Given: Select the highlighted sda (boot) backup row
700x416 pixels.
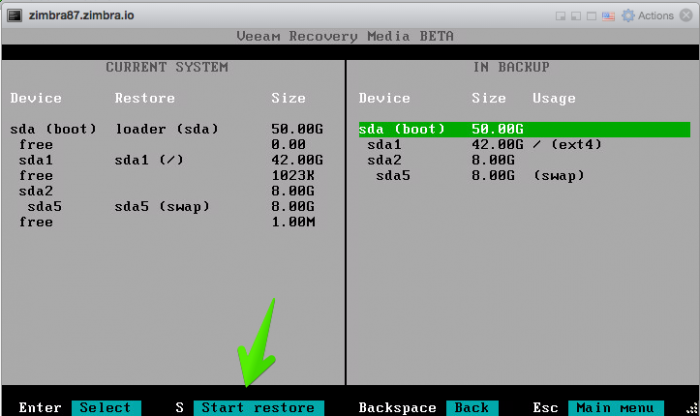Looking at the screenshot, I should pyautogui.click(x=525, y=129).
